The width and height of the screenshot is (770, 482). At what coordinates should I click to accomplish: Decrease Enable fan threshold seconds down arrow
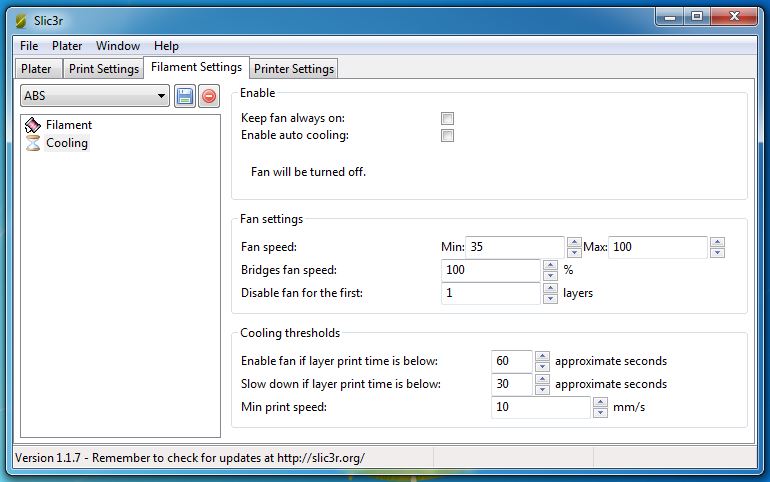tap(542, 367)
